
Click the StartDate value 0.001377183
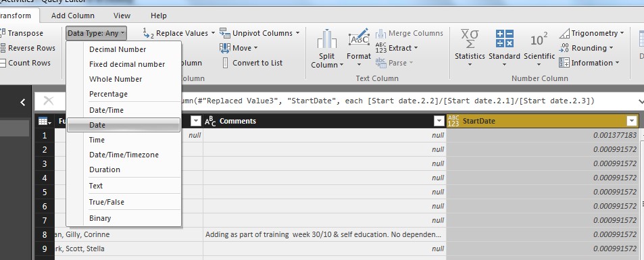tap(542, 135)
